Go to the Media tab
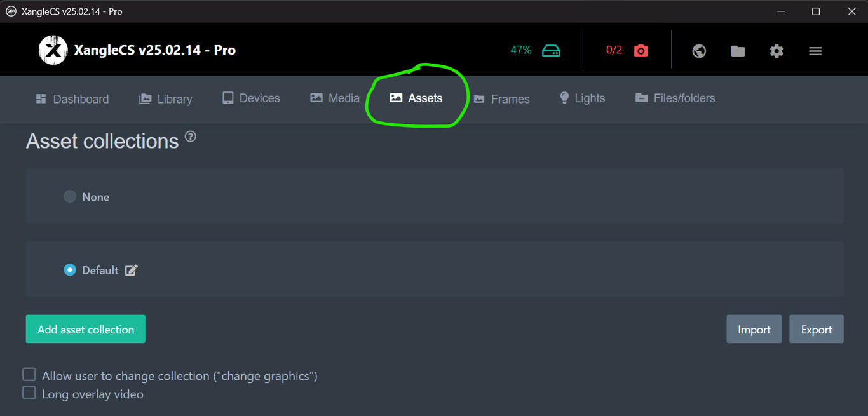 (335, 98)
